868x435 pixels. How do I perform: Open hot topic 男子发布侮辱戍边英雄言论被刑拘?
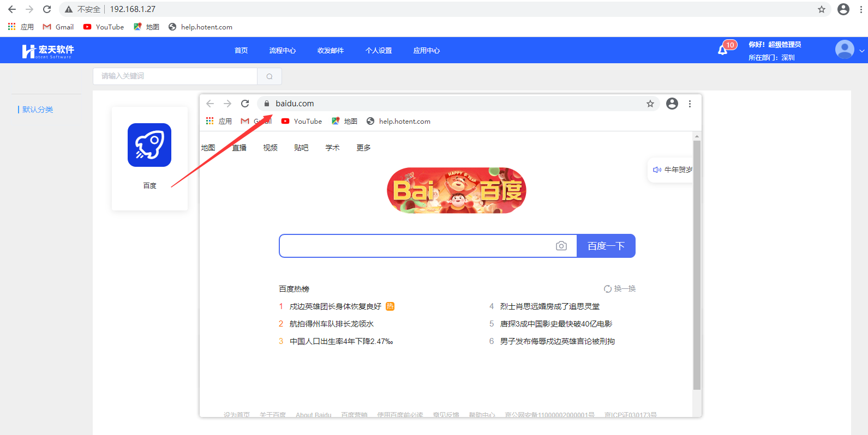(x=558, y=341)
